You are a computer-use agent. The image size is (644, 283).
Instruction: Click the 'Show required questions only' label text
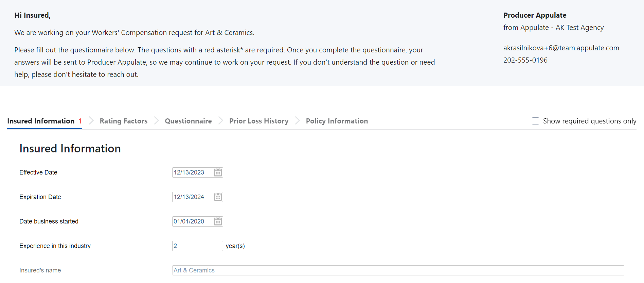pyautogui.click(x=589, y=121)
